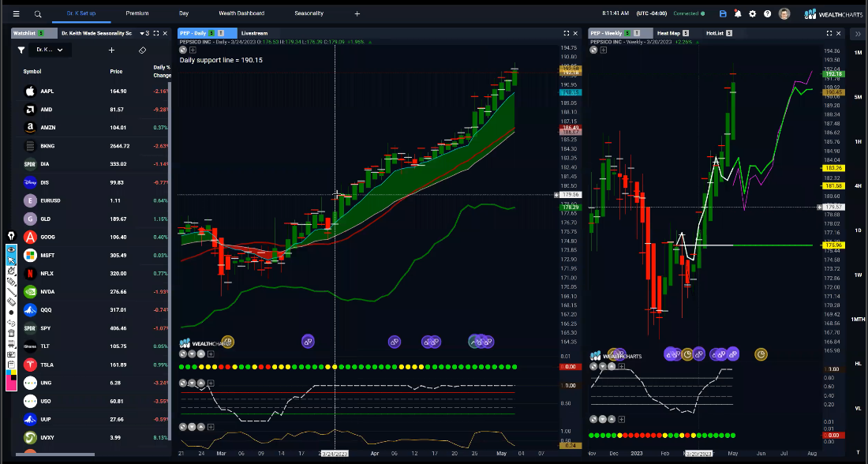Switch to the Livestream tab
This screenshot has height=464, width=868.
pyautogui.click(x=255, y=33)
